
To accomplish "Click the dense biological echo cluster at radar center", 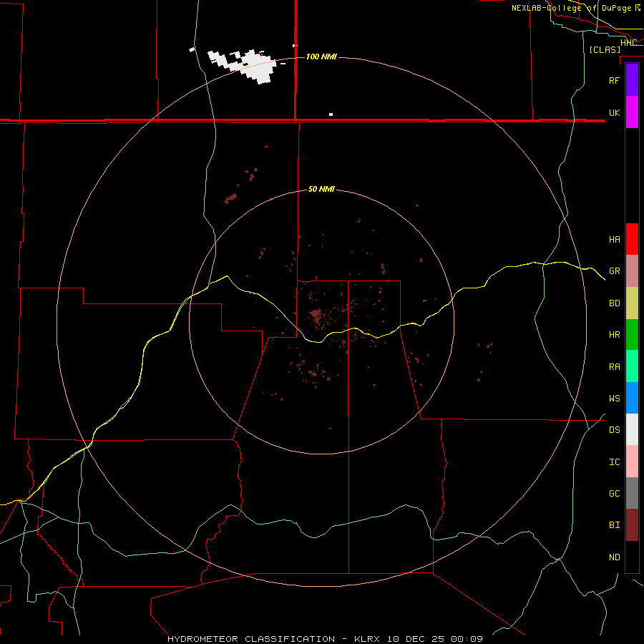I will 316,316.
